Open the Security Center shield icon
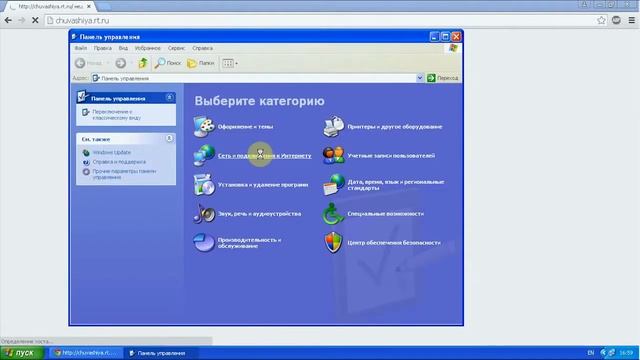640x360 pixels. pos(333,242)
